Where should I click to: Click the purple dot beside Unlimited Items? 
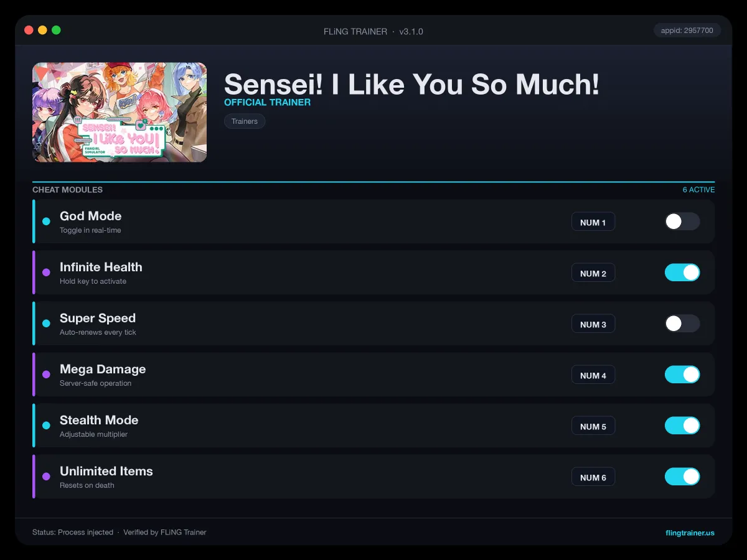coord(46,477)
